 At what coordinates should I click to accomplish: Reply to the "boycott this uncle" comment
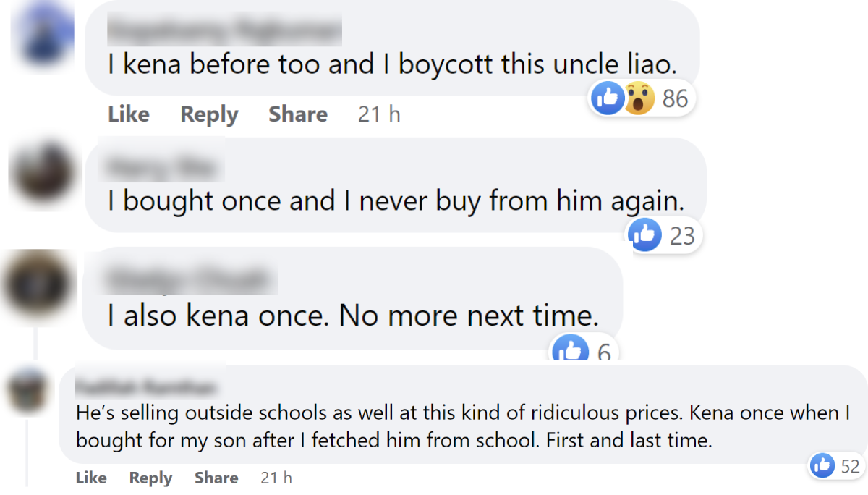(x=209, y=114)
